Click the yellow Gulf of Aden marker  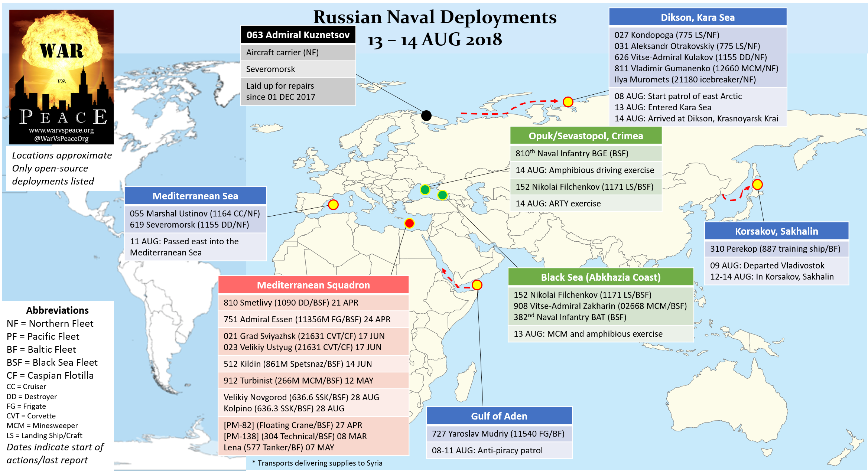point(477,285)
